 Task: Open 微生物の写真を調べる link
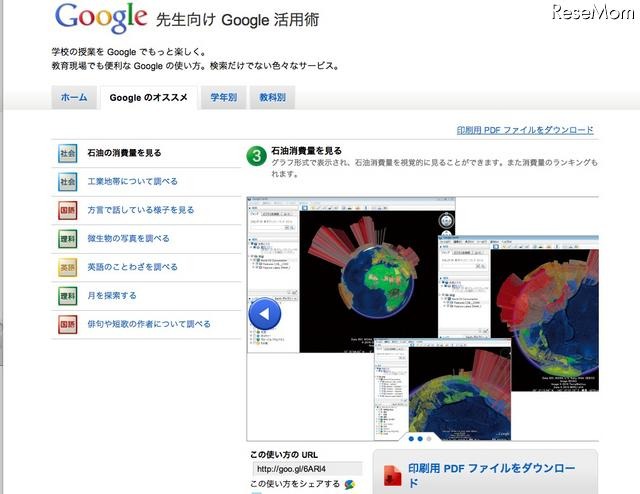(129, 238)
